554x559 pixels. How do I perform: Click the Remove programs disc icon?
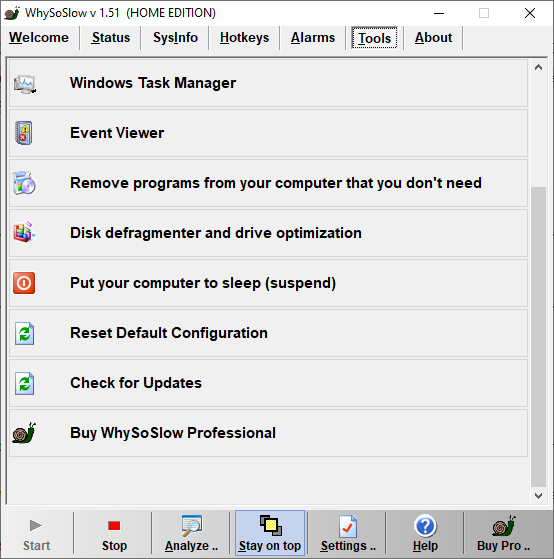click(x=24, y=183)
